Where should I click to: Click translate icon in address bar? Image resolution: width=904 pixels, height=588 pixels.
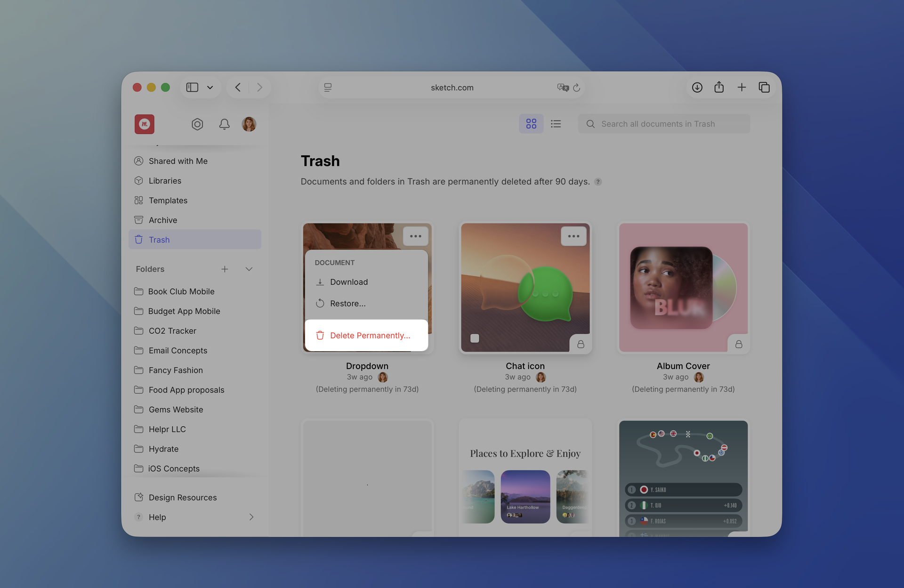click(x=563, y=88)
